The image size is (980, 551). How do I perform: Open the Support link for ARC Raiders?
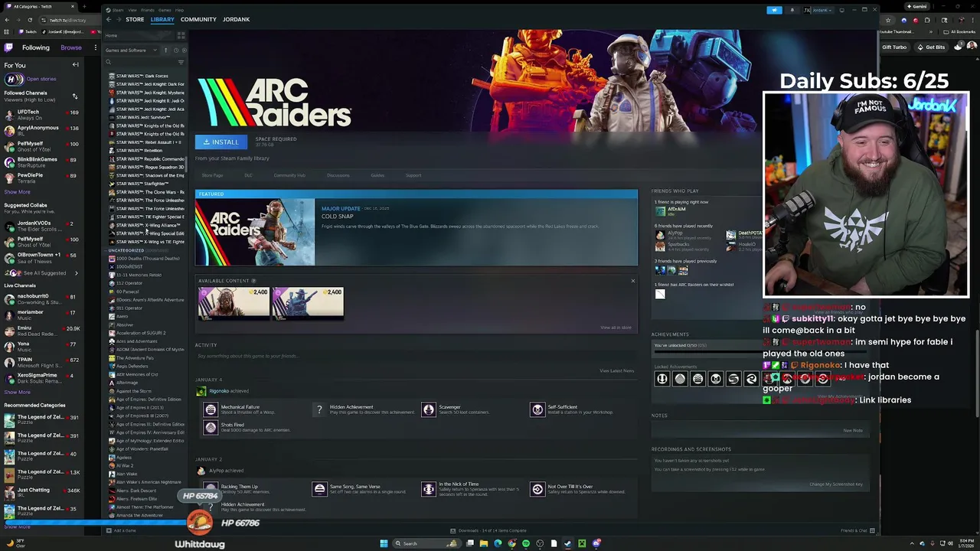pos(413,175)
